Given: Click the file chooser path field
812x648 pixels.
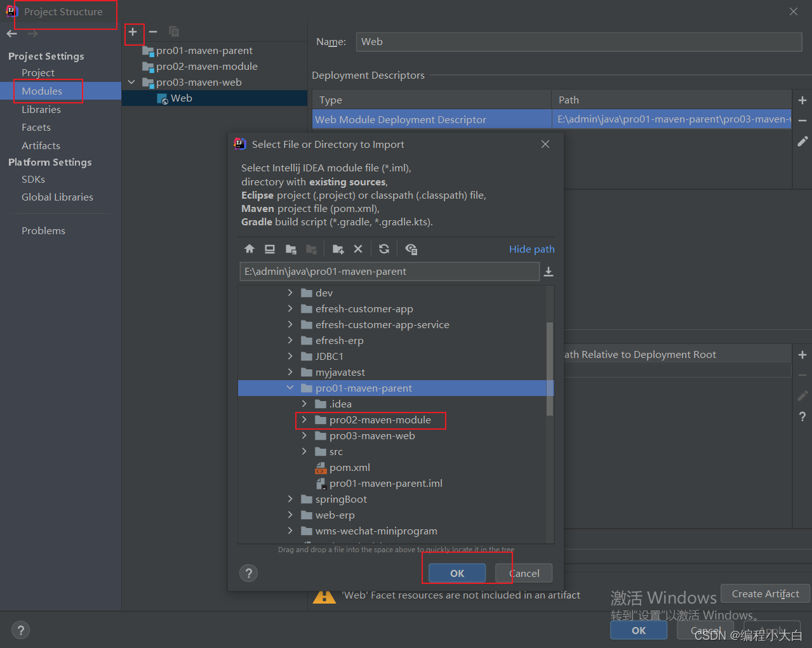Looking at the screenshot, I should (390, 271).
